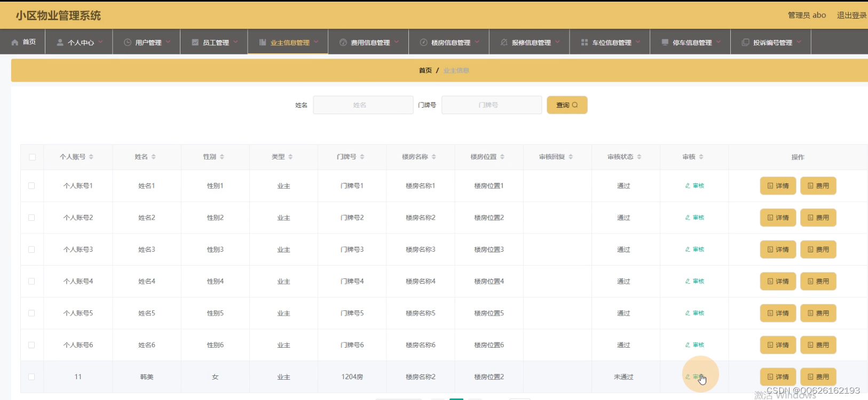
Task: Expand the 个人中心 dropdown arrow
Action: tap(100, 42)
